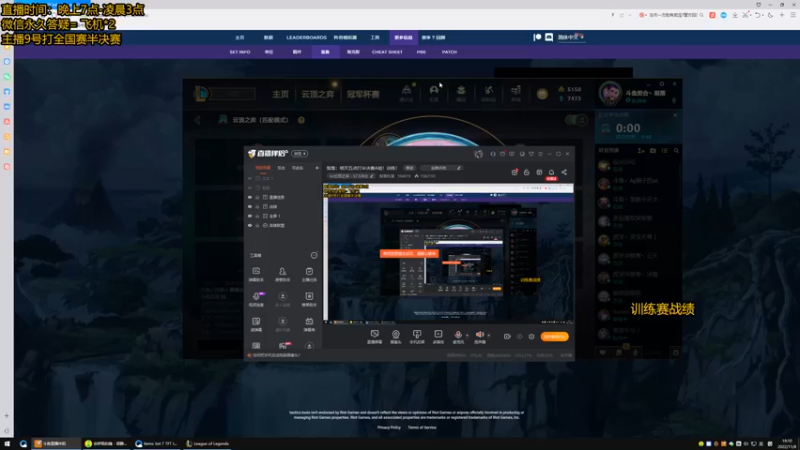This screenshot has width=800, height=450.
Task: Open the store icon in League client
Action: [516, 92]
